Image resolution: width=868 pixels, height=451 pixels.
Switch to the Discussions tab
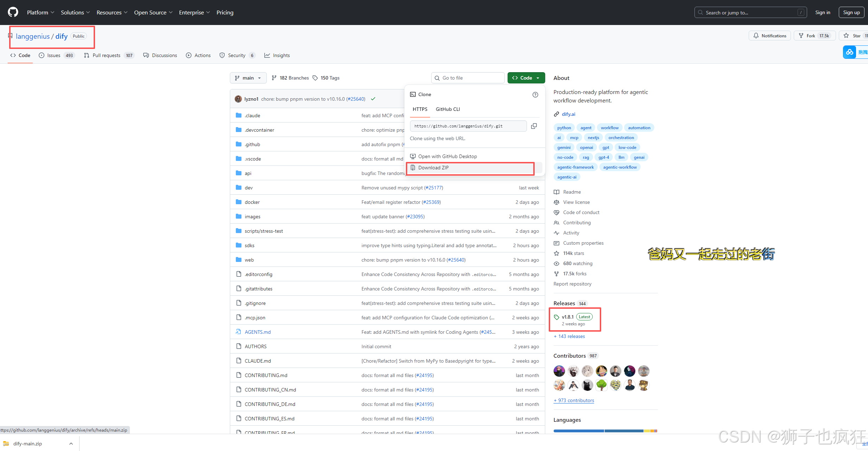point(160,55)
